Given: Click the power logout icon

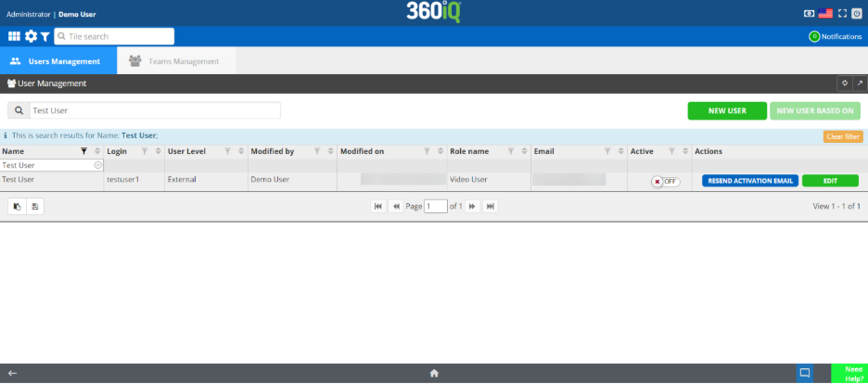Looking at the screenshot, I should 857,14.
